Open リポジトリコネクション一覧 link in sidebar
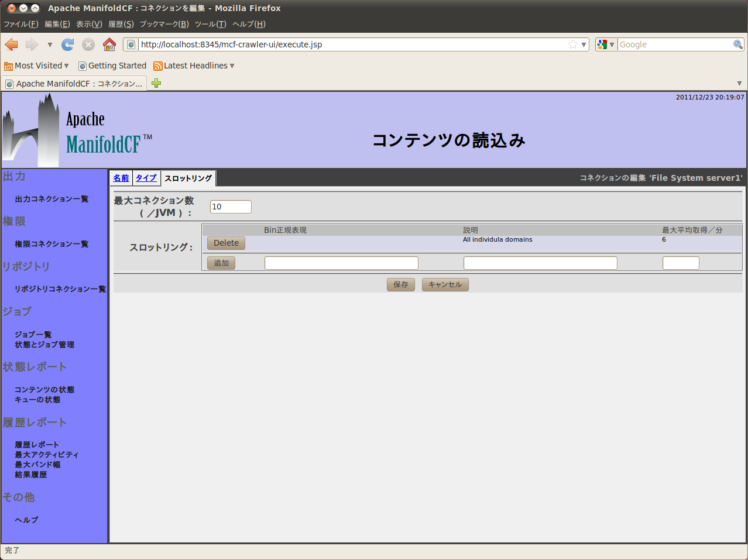The image size is (748, 560). coord(60,289)
